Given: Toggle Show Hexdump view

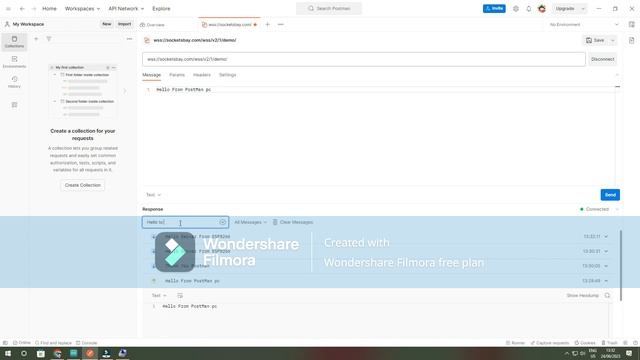Looking at the screenshot, I should tap(582, 296).
